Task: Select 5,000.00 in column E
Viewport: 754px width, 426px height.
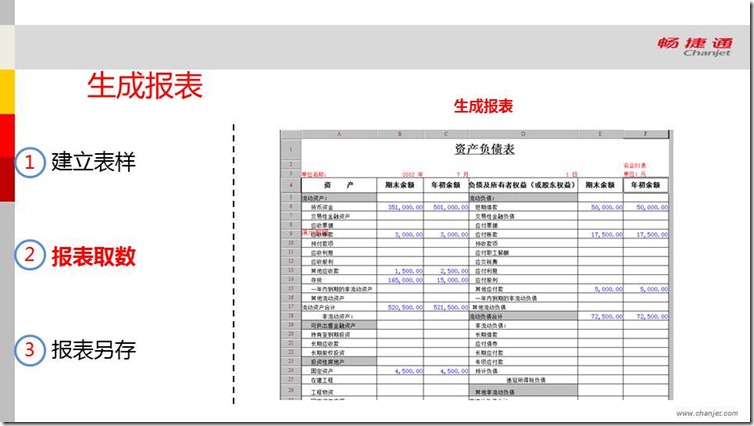Action: pyautogui.click(x=600, y=289)
